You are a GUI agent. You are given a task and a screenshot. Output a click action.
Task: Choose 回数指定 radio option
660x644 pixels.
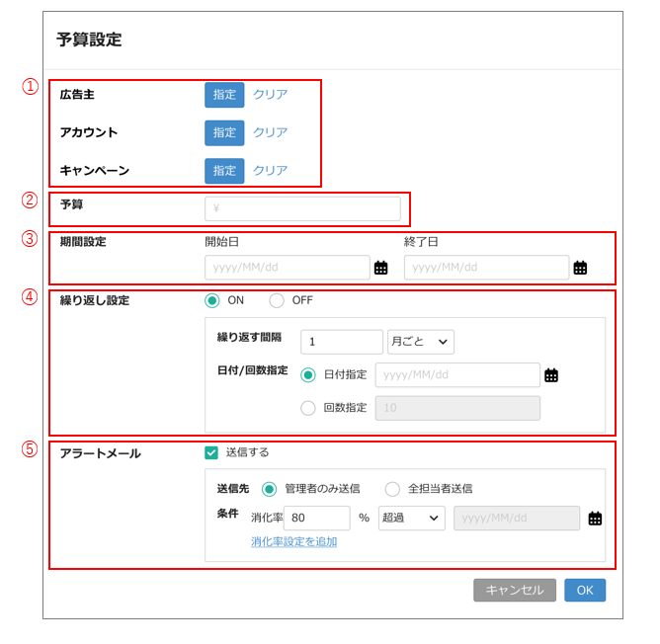click(308, 408)
